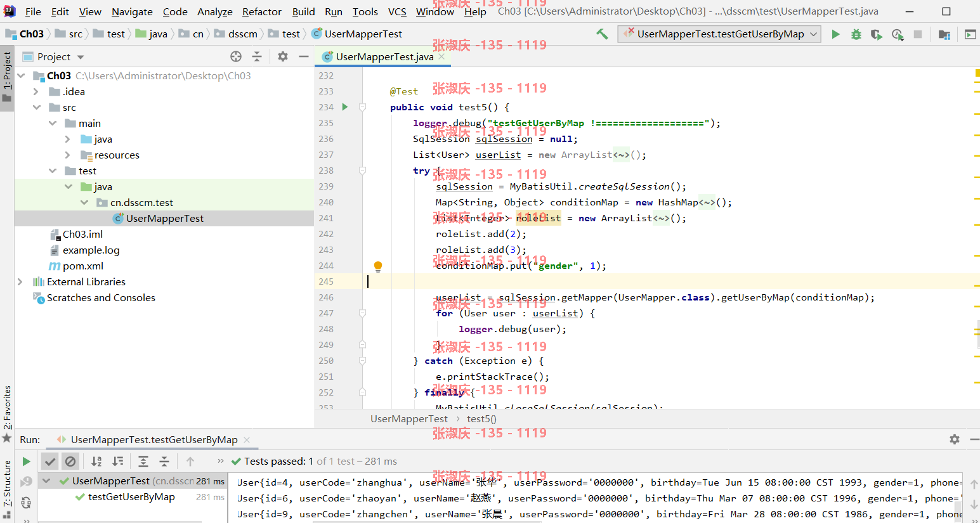This screenshot has height=523, width=980.
Task: Close the testGetUserByMap run tab
Action: pos(247,439)
